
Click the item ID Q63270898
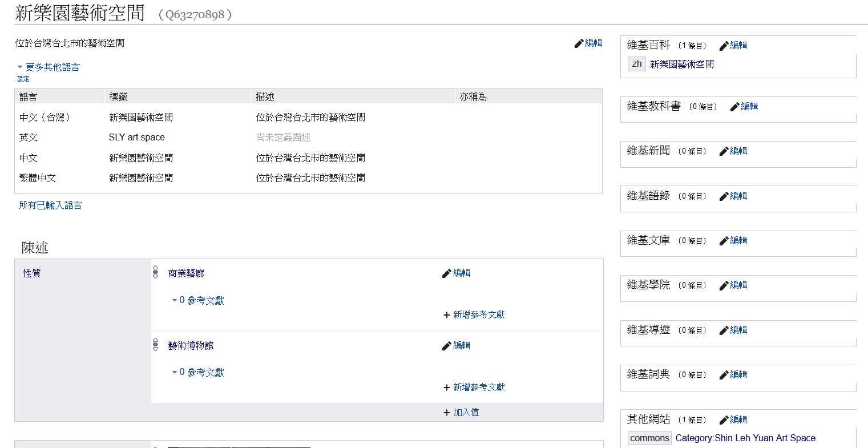click(x=195, y=15)
